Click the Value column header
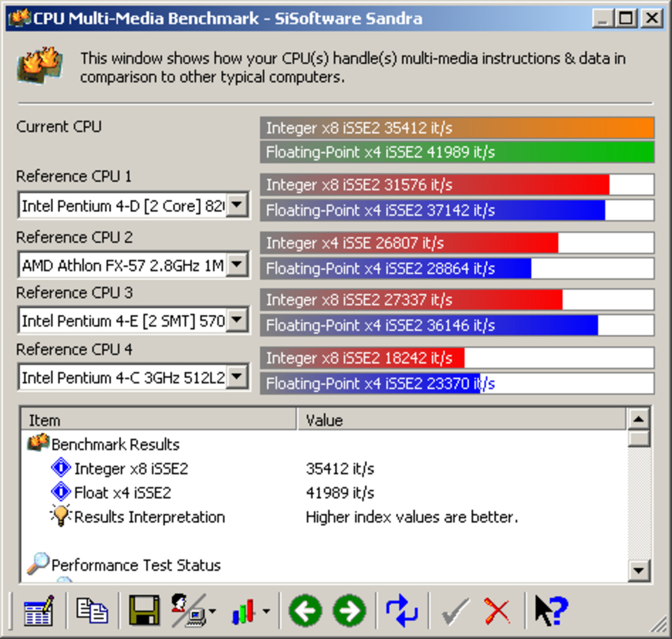The image size is (672, 639). pos(462,419)
